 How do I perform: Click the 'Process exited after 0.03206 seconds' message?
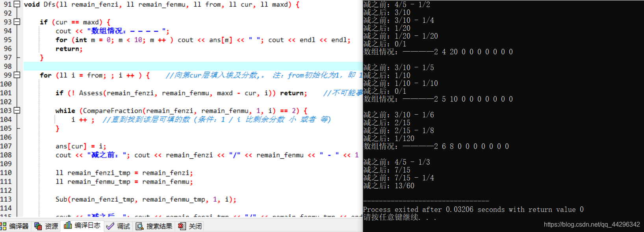pyautogui.click(x=473, y=210)
